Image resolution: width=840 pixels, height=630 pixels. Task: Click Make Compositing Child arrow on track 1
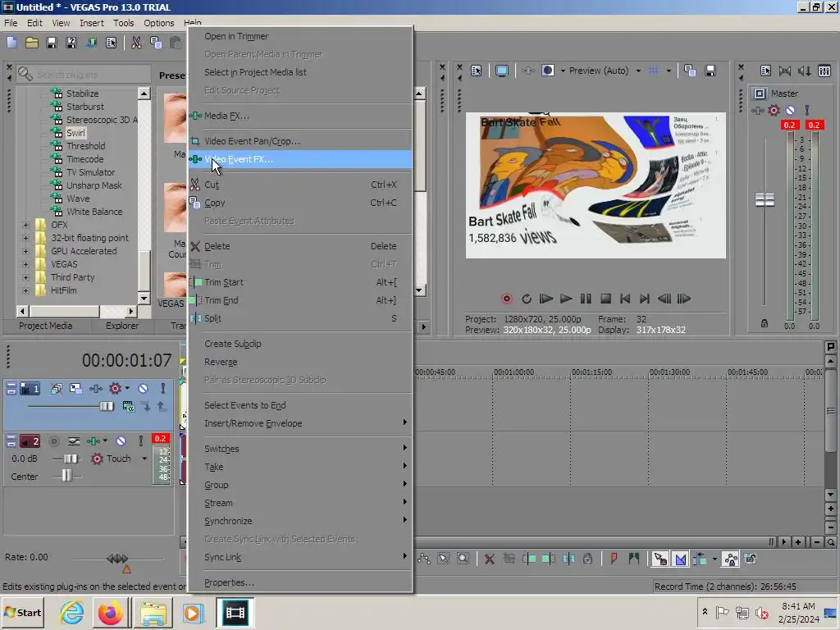(146, 407)
